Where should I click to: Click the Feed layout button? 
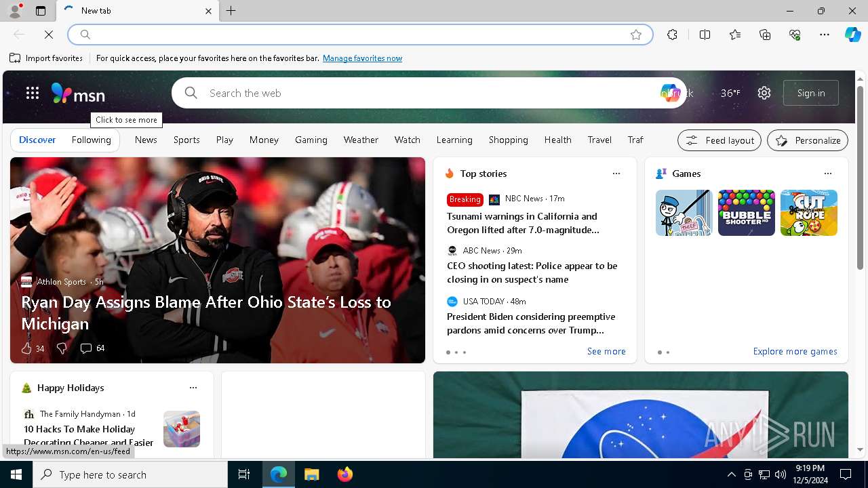click(719, 140)
